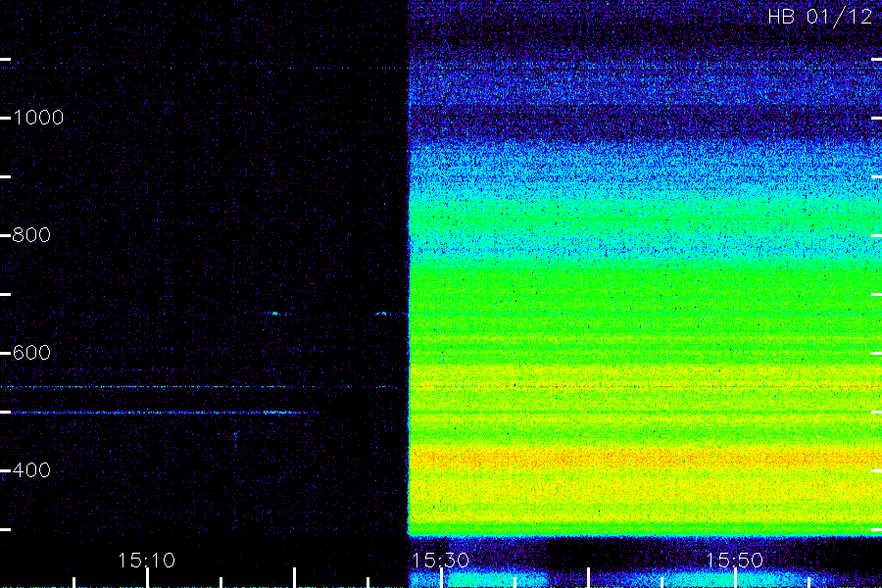Click the 800 frequency axis label

(31, 235)
